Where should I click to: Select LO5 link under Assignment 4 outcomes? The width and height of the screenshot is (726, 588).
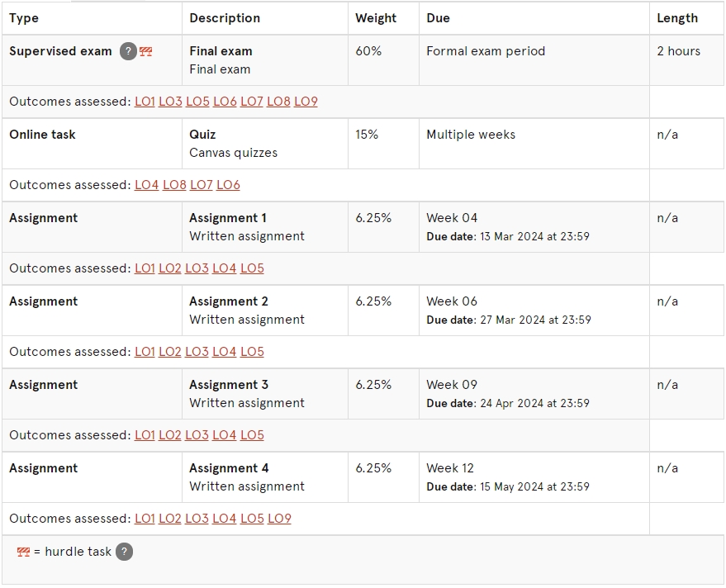[x=253, y=518]
